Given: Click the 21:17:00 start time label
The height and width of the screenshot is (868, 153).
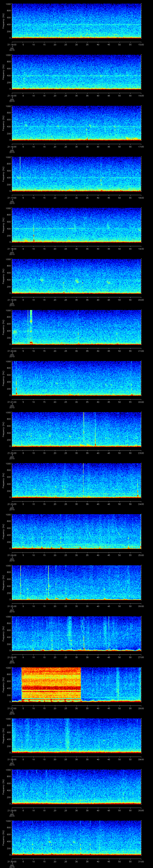Looking at the screenshot, I should coord(12,198).
